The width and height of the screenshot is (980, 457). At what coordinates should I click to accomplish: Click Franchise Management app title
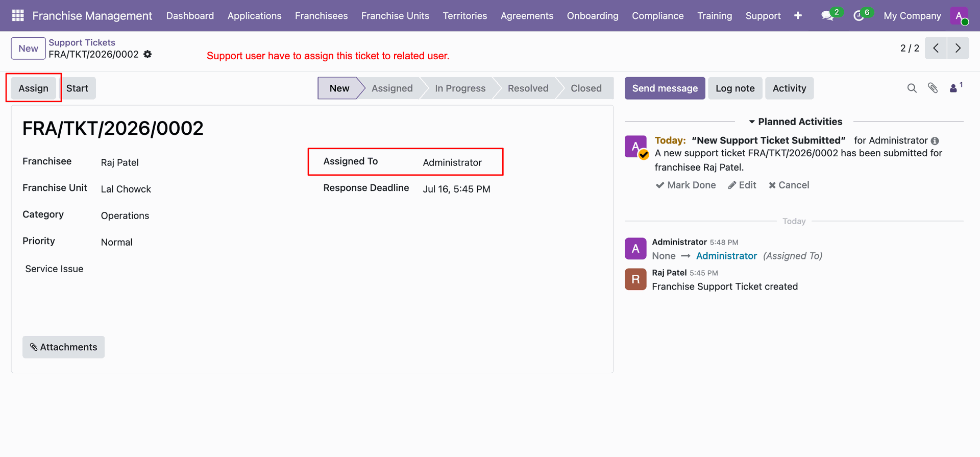(x=92, y=16)
